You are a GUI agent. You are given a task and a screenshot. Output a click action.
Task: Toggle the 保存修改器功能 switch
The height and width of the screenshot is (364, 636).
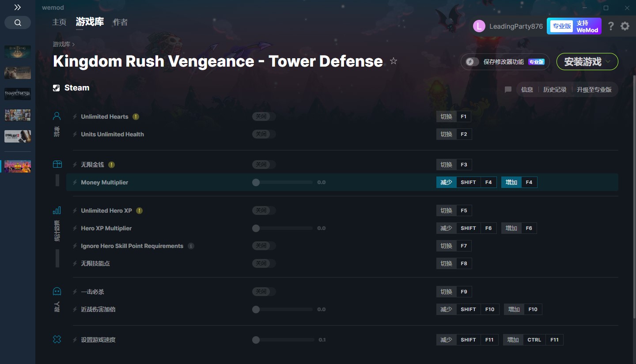[472, 62]
